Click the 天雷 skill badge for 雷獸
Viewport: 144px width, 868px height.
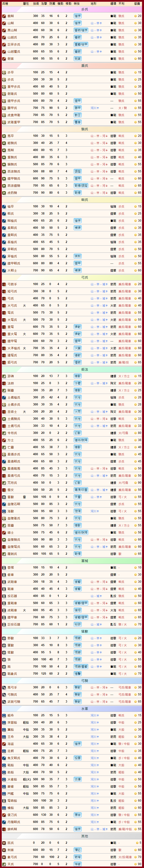coord(77,497)
